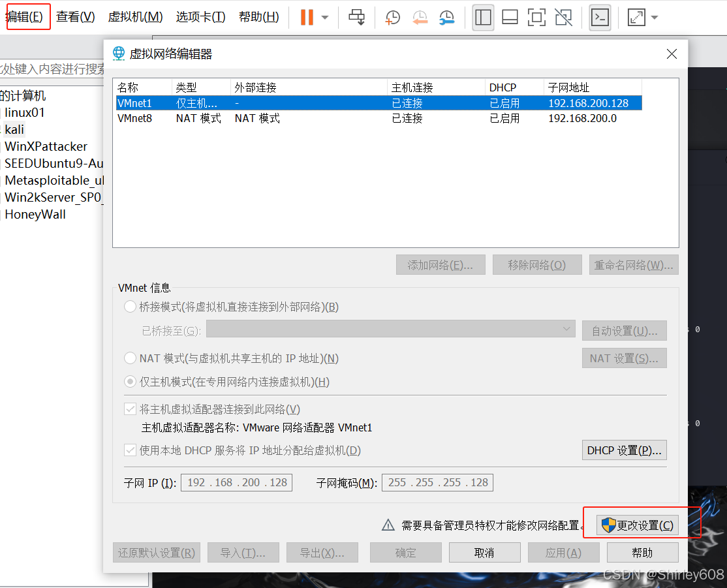Select the 桥接模式 radio button

(131, 307)
